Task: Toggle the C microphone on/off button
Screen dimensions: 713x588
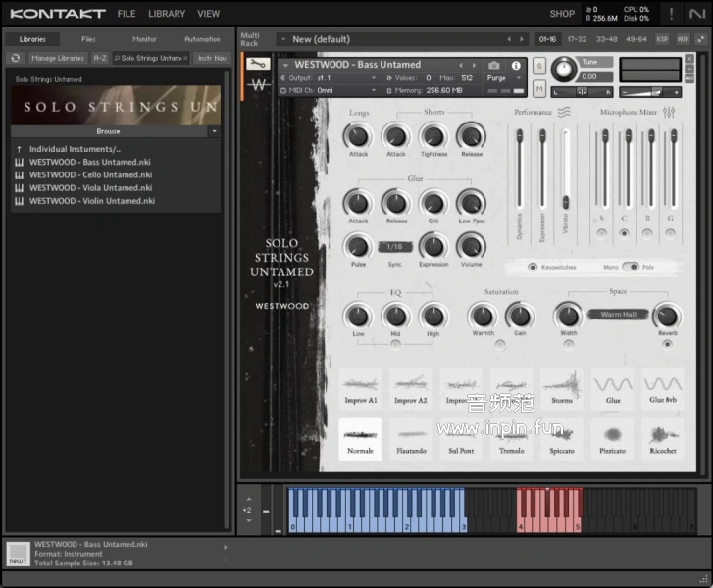Action: pos(623,233)
